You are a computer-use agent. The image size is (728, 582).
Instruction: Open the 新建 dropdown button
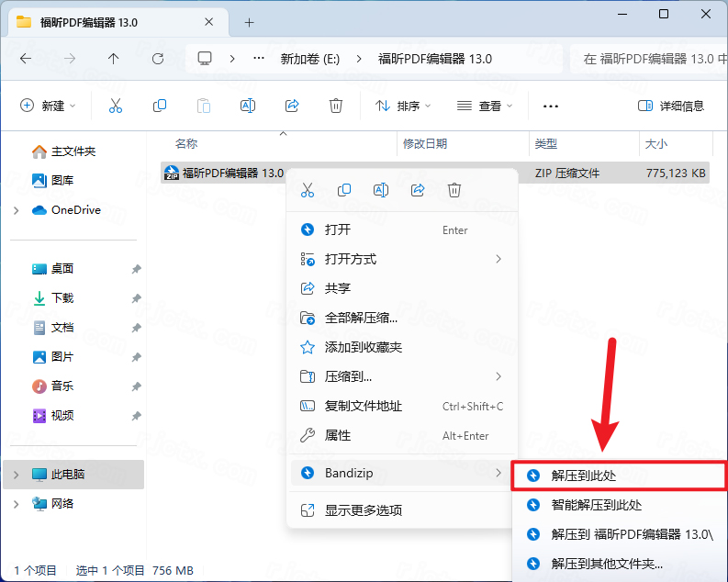pyautogui.click(x=48, y=106)
